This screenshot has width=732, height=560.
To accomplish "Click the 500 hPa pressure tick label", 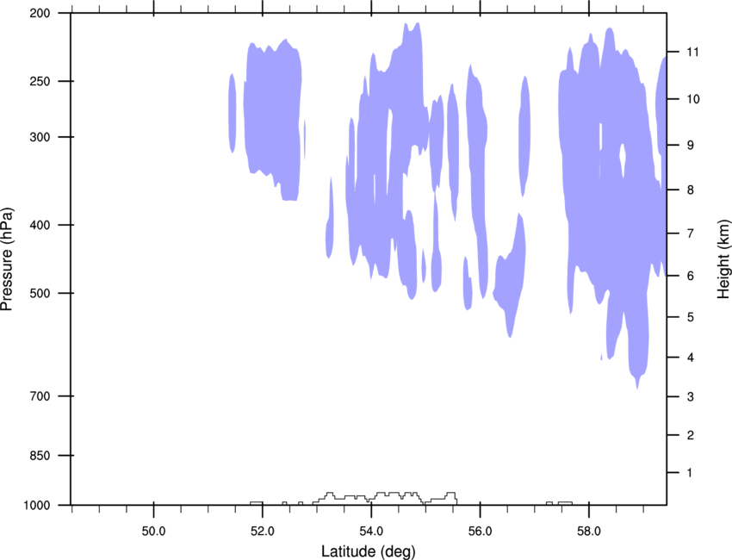I will [x=40, y=293].
